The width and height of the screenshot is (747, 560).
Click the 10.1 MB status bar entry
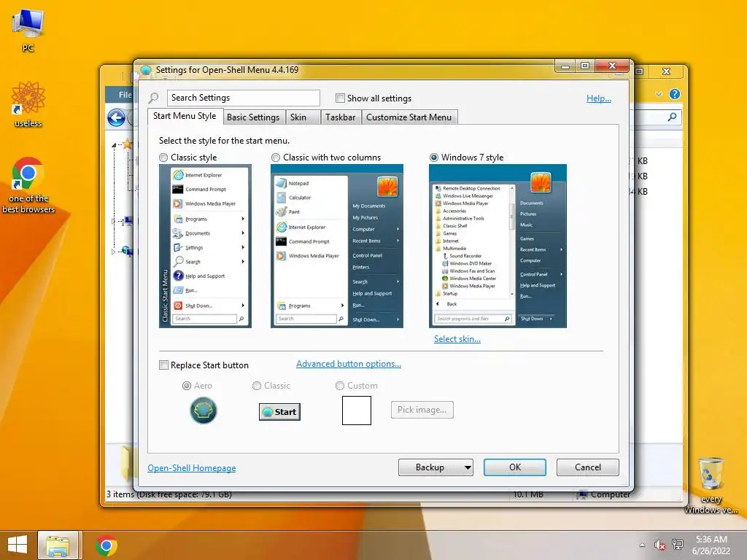point(527,495)
